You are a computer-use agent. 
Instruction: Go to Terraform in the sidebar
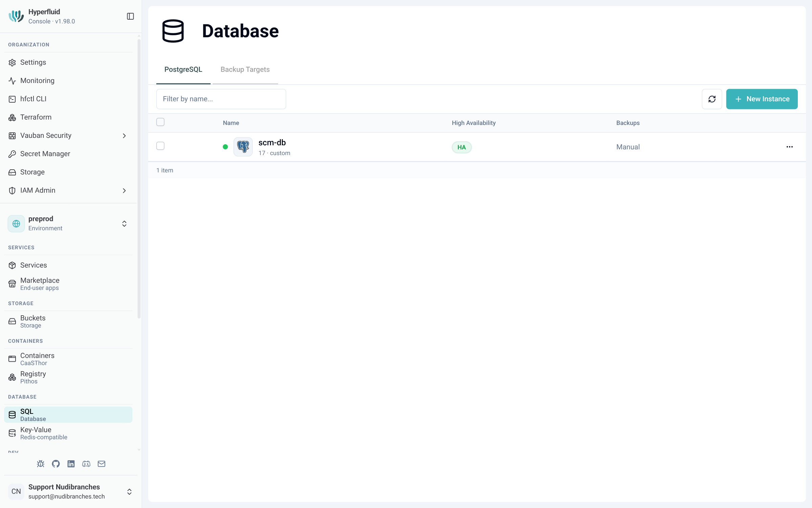(68, 118)
